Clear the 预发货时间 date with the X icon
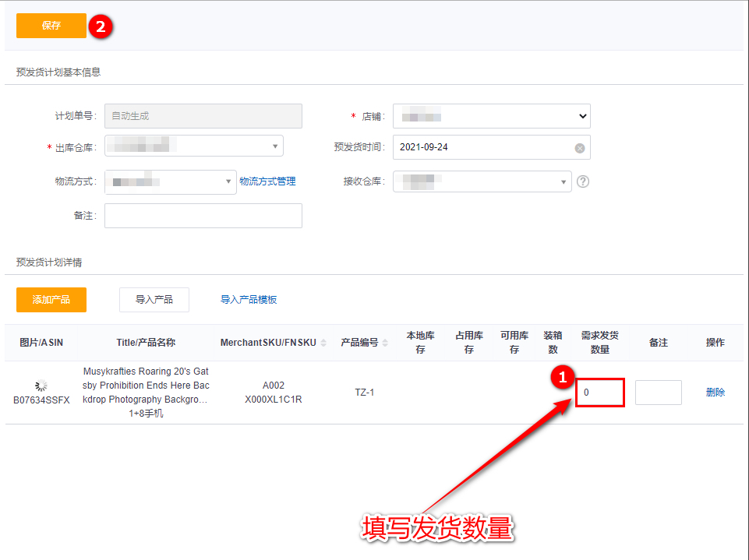This screenshot has width=749, height=560. tap(580, 148)
